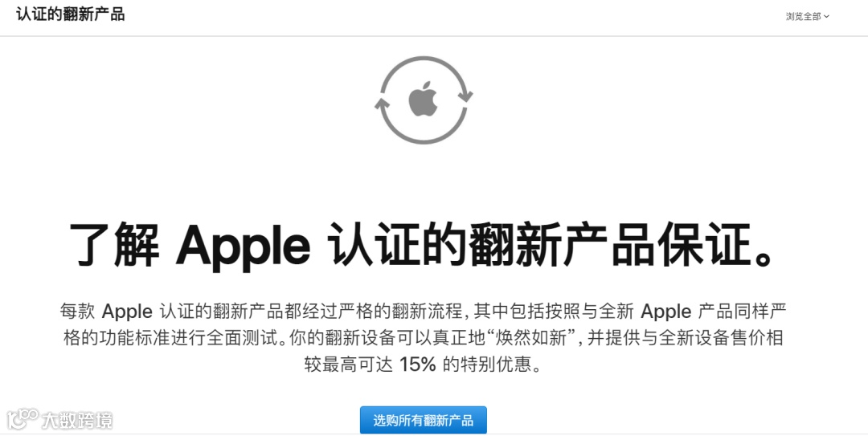Screen dimensions: 868x436
Task: Click 保证 at the end of the headline
Action: [703, 245]
